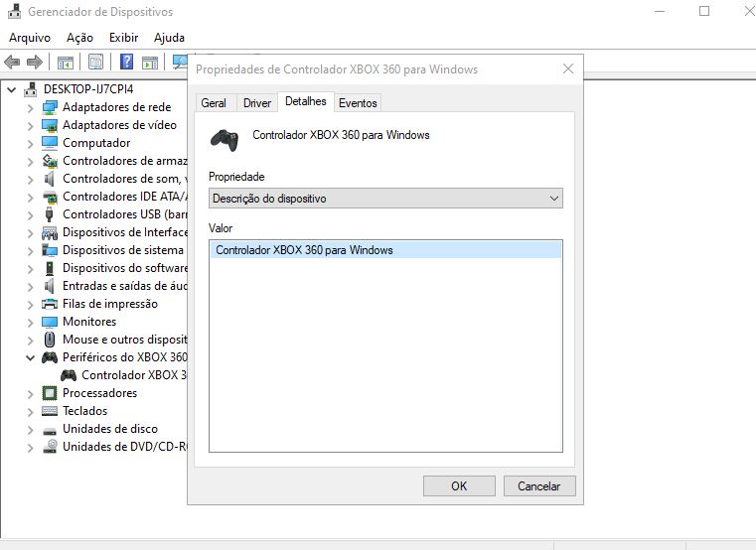
Task: Expand the Computador node
Action: click(31, 143)
